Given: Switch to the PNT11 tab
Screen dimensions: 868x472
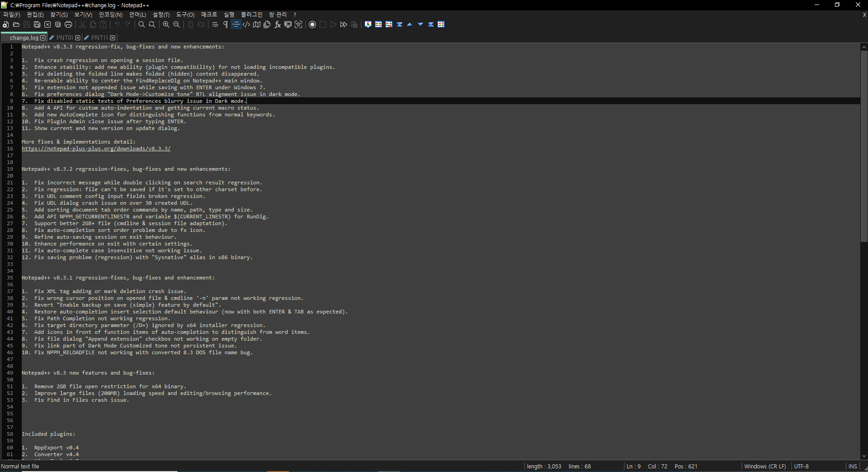Looking at the screenshot, I should coord(100,38).
